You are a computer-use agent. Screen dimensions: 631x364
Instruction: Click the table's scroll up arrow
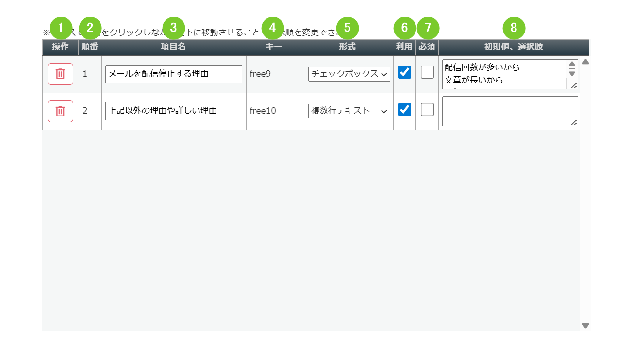(x=585, y=62)
